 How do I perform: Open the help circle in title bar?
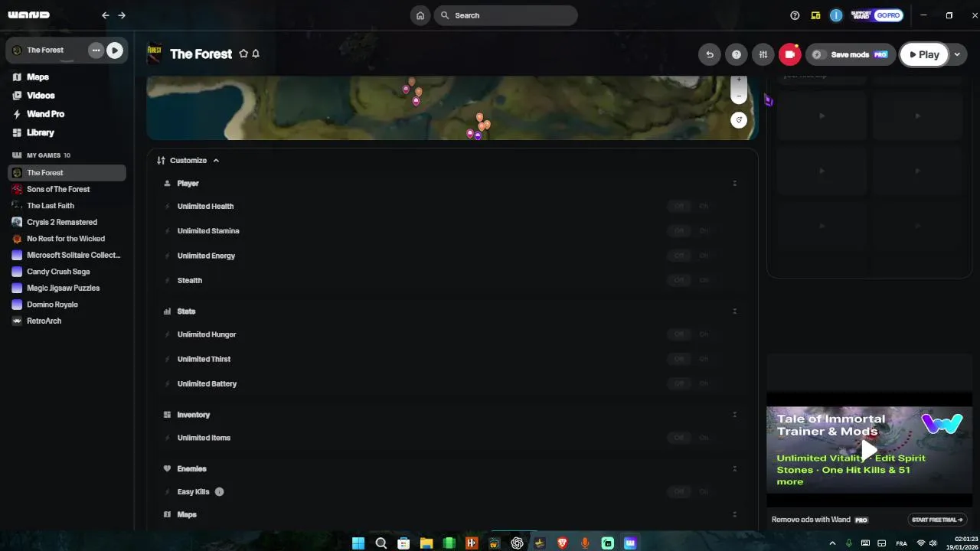795,15
